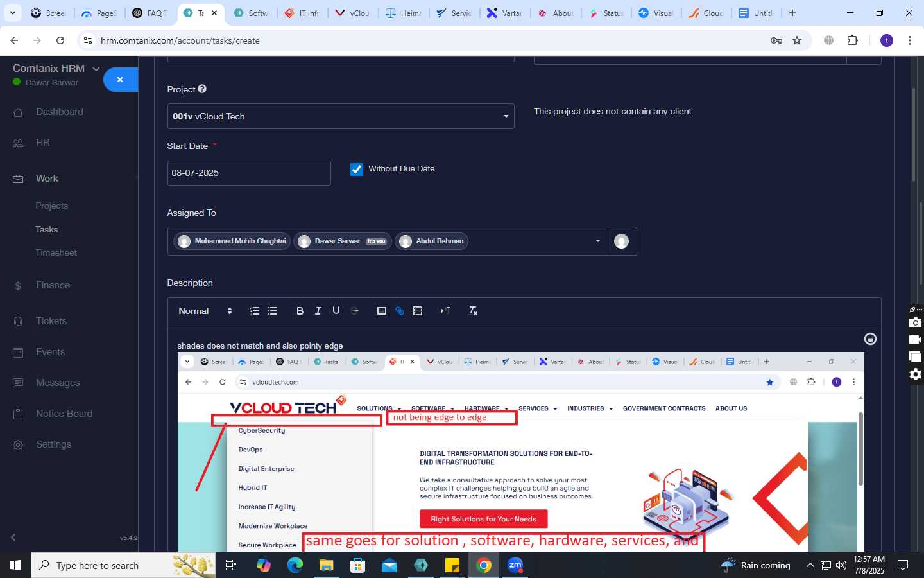Toggle right-to-left text direction
Image resolution: width=924 pixels, height=578 pixels.
[445, 311]
